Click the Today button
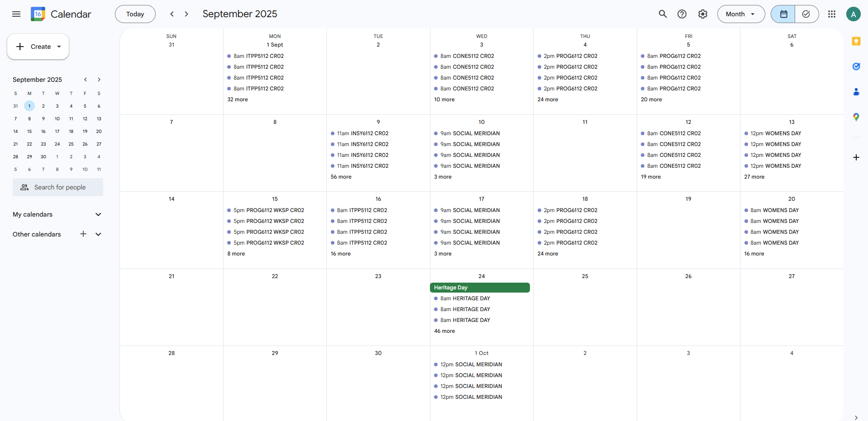Image resolution: width=868 pixels, height=421 pixels. coord(135,14)
